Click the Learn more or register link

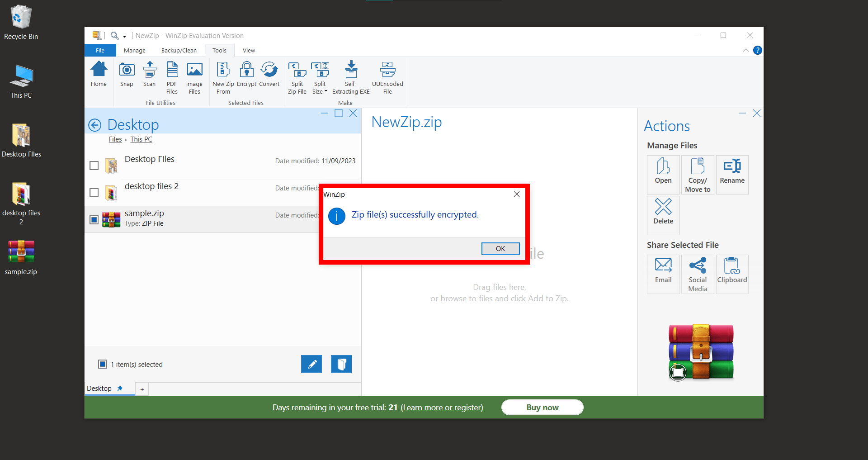point(442,407)
